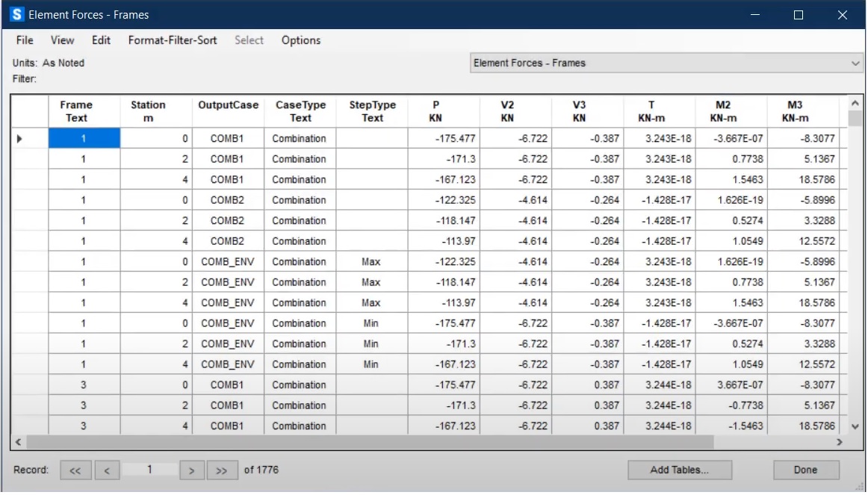
Task: Go to first record using << button
Action: [75, 470]
